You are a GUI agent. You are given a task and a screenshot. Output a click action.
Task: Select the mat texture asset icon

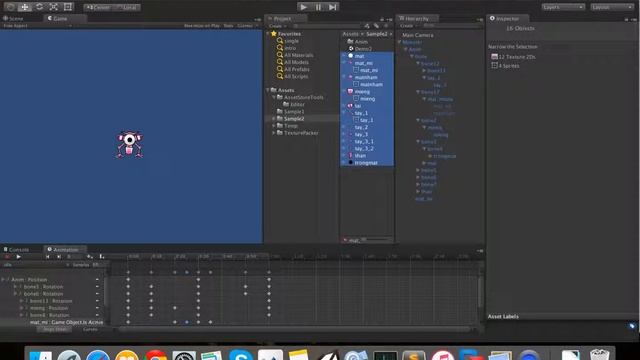351,56
